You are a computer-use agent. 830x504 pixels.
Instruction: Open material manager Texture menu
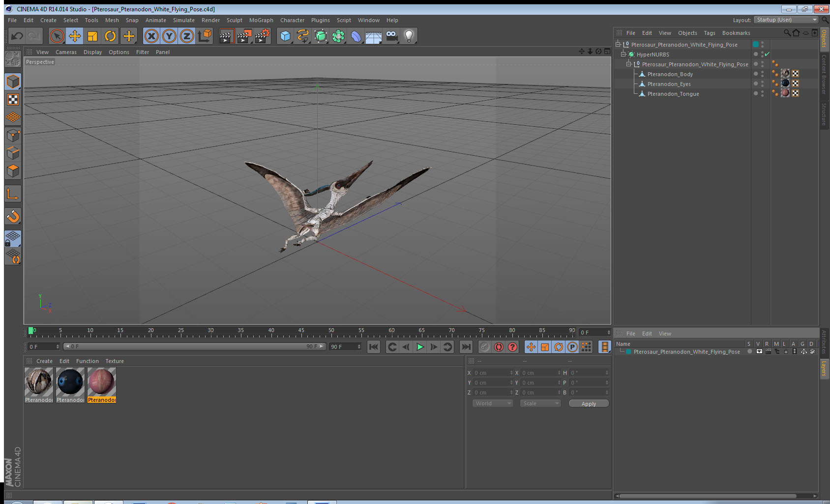point(115,361)
